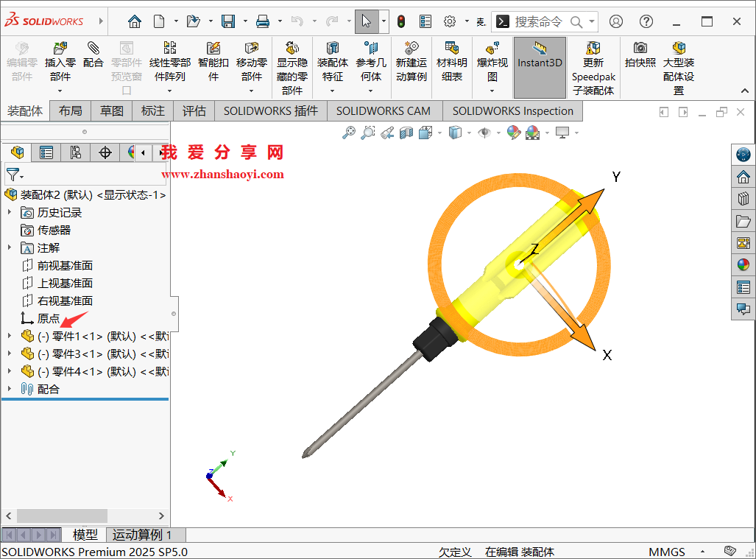Open the user login account icon
Image resolution: width=756 pixels, height=559 pixels.
coord(615,21)
